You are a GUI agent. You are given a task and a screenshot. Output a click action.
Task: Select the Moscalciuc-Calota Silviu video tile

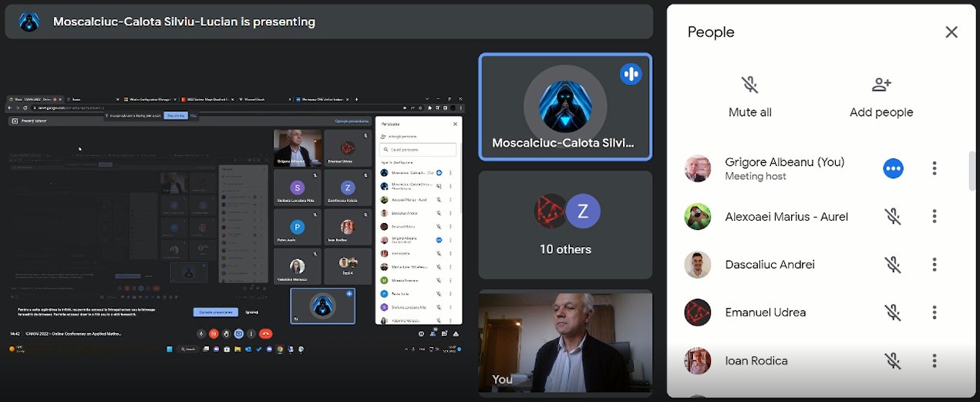click(565, 106)
